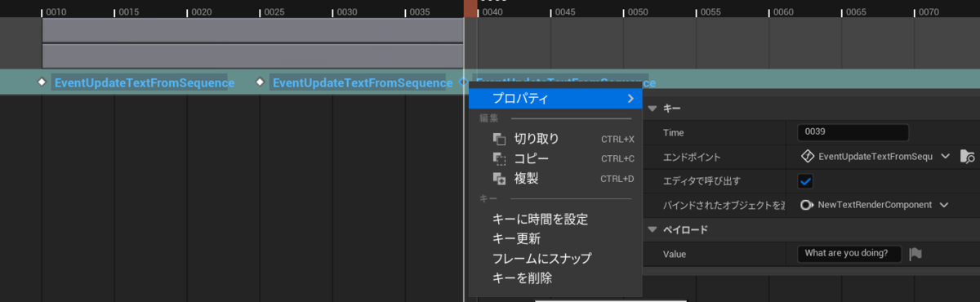
Task: Click the copy (コピー) icon in the menu
Action: click(x=499, y=158)
